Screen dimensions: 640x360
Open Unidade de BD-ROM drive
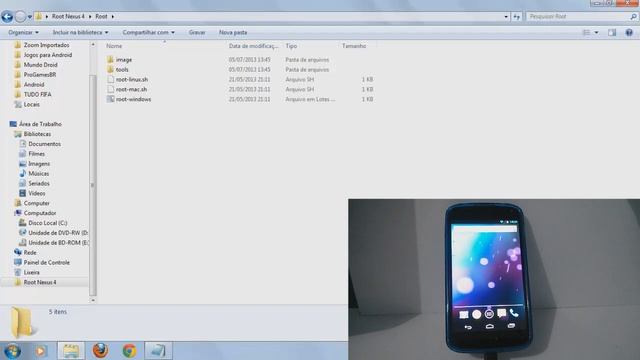(x=58, y=243)
